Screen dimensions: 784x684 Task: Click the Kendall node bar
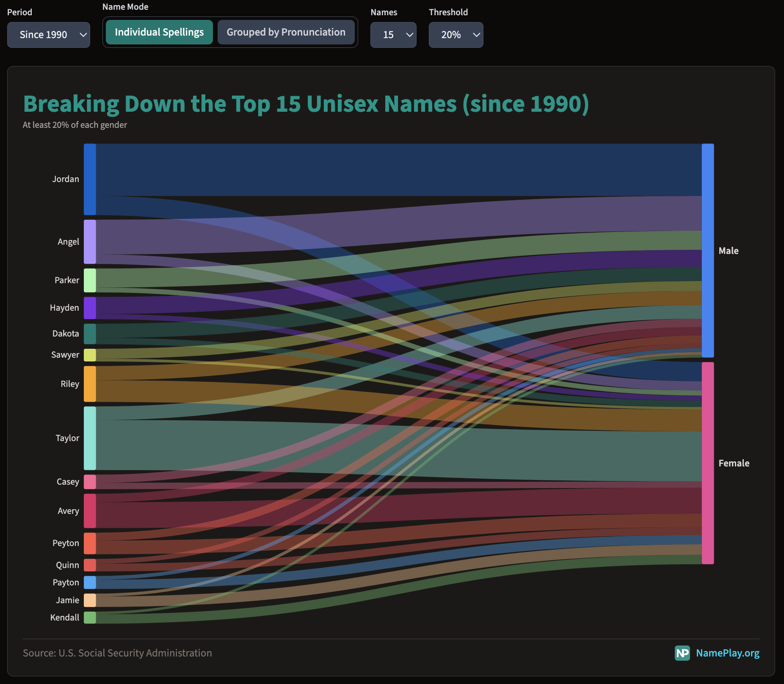pos(89,617)
